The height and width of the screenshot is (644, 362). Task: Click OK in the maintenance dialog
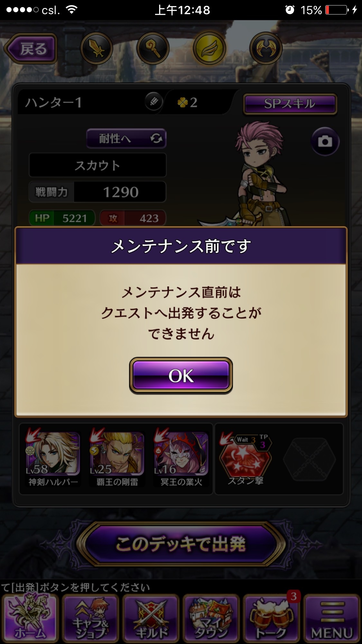181,376
